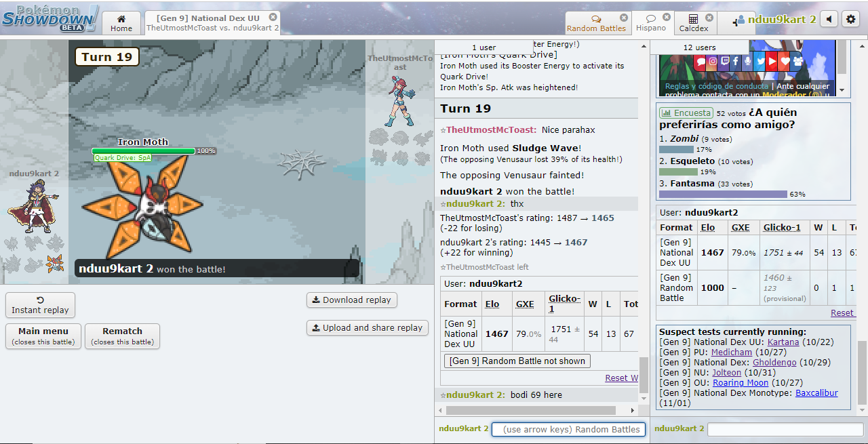Go to the Home tab

click(121, 22)
